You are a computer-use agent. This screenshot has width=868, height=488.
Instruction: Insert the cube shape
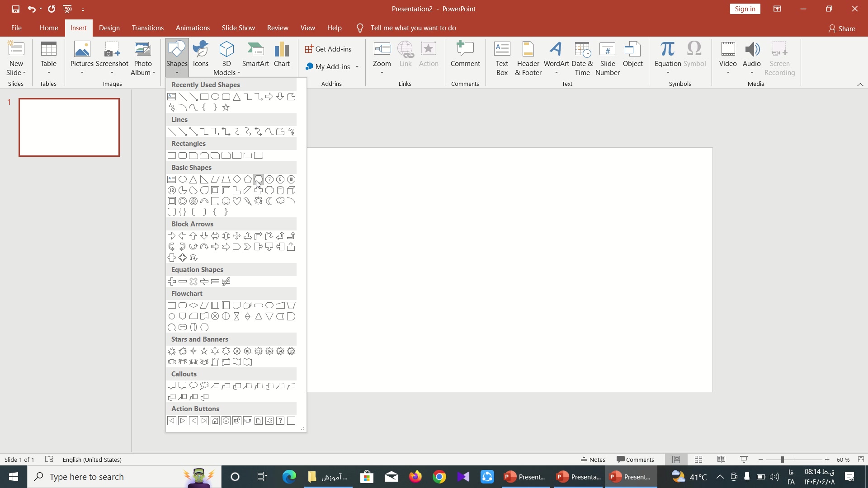291,190
